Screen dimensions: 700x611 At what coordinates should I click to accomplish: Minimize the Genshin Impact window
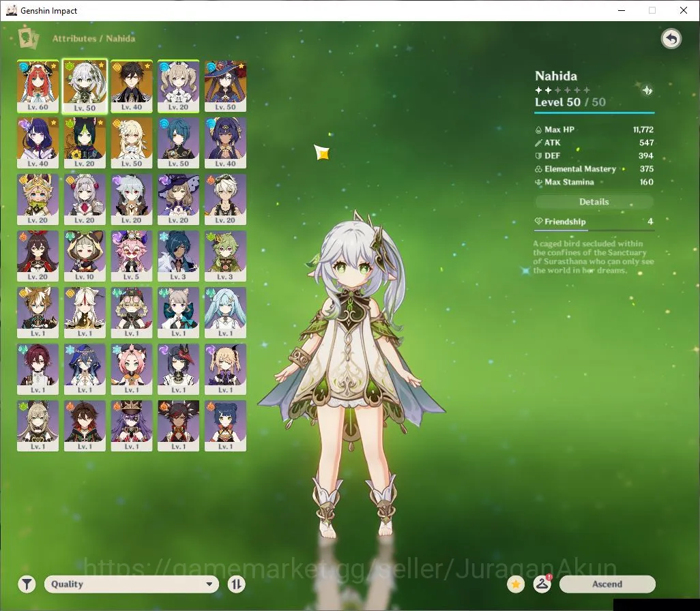coord(621,10)
